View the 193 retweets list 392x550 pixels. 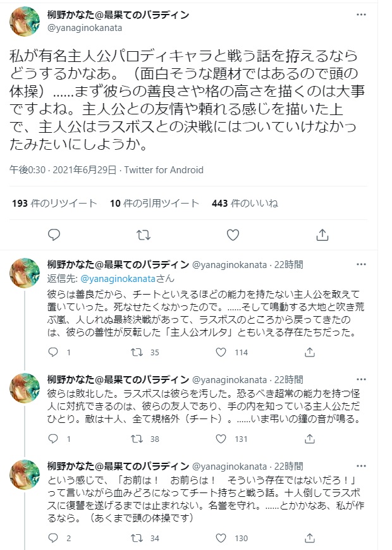tap(54, 203)
